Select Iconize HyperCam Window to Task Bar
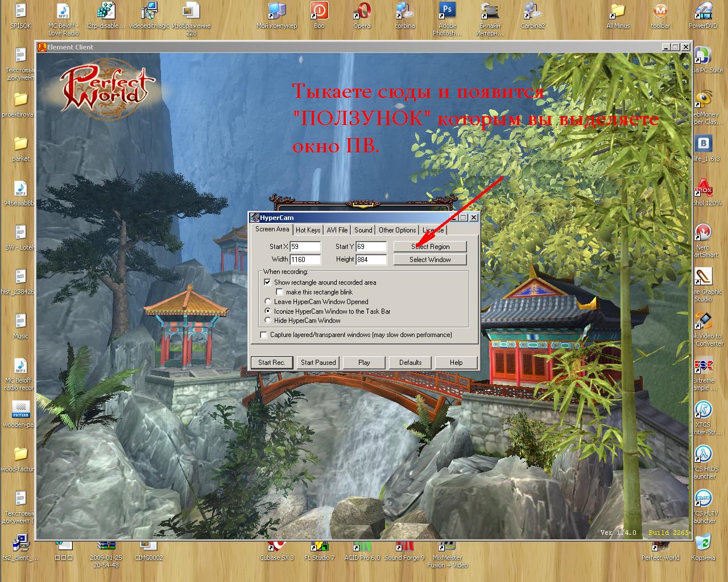The image size is (728, 582). coord(268,311)
